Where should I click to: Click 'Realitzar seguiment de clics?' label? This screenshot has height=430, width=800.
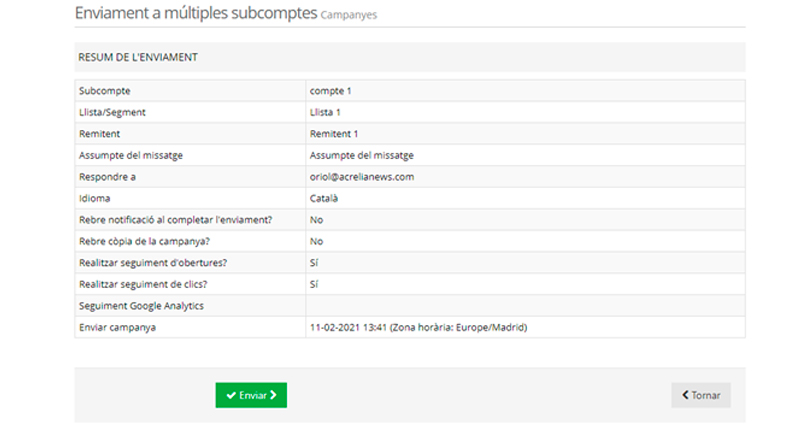(143, 284)
